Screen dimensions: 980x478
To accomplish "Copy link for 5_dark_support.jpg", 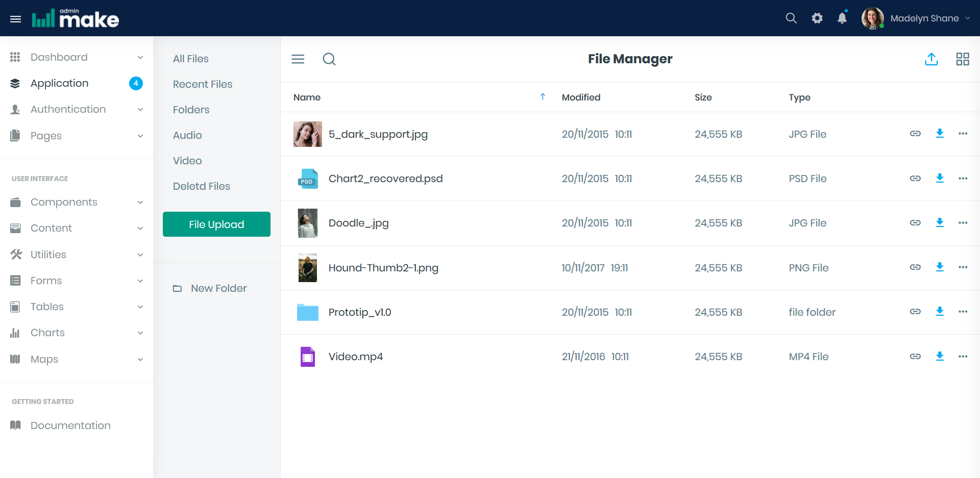I will click(x=915, y=134).
